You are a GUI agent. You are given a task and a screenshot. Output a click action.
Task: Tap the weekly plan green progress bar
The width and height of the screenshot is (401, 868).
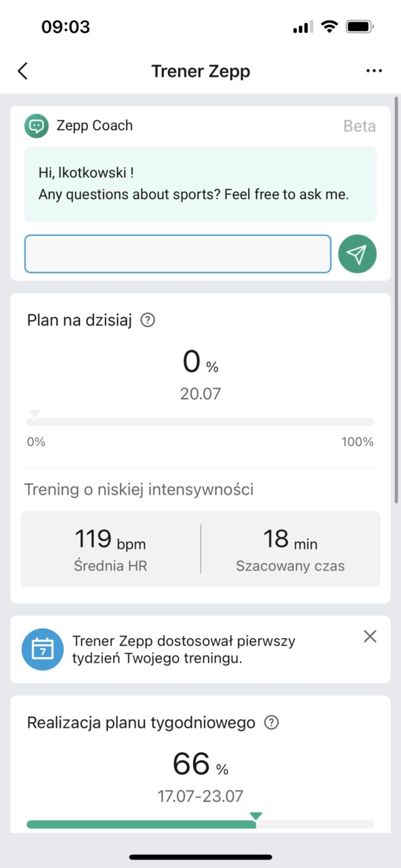pyautogui.click(x=141, y=825)
